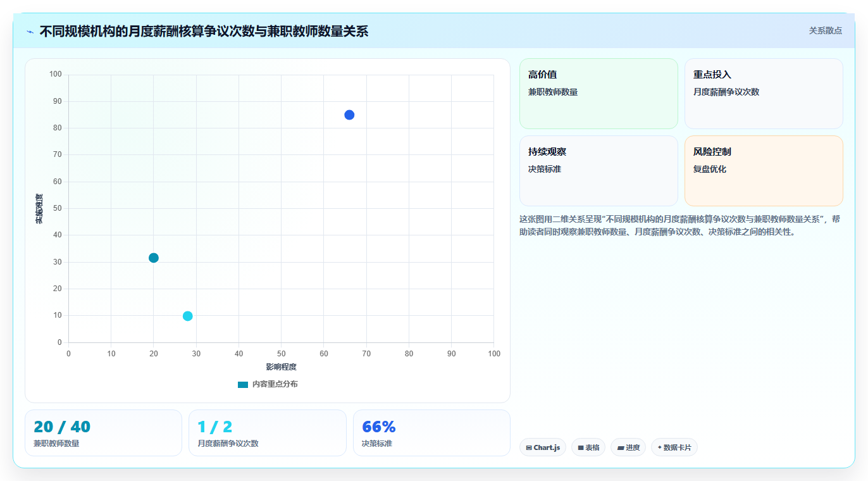Toggle the 内容重点分布 legend swatch
This screenshot has width=868, height=481.
pyautogui.click(x=243, y=384)
